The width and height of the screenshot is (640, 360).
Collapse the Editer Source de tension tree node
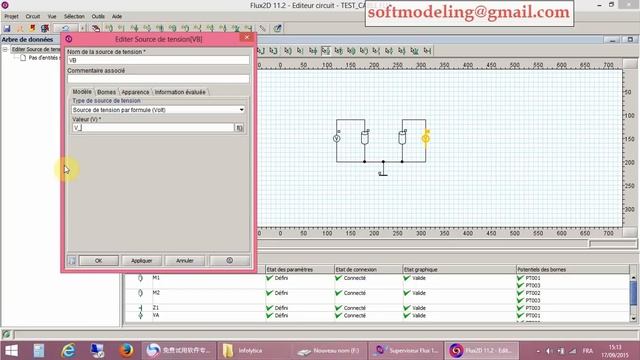point(6,49)
